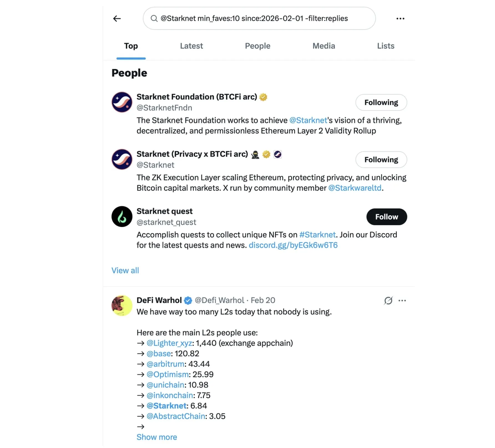Image resolution: width=495 pixels, height=448 pixels.
Task: Click the Grok icon on DeFi Warhol's post
Action: click(388, 301)
